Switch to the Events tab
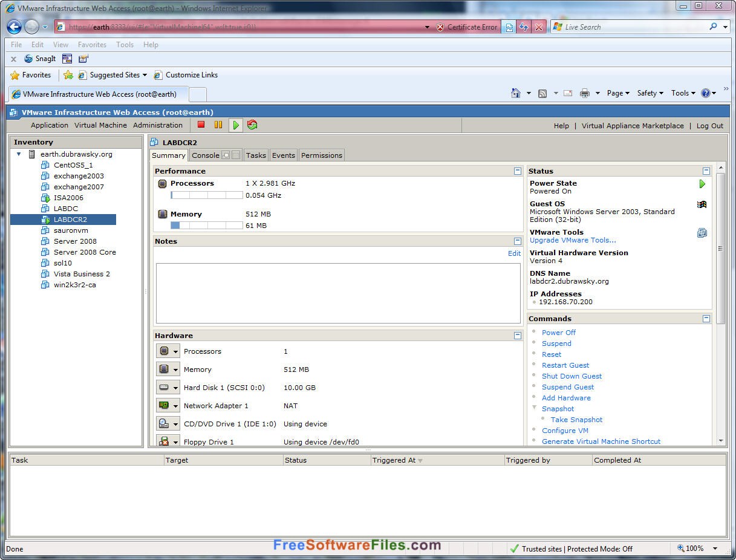 284,155
